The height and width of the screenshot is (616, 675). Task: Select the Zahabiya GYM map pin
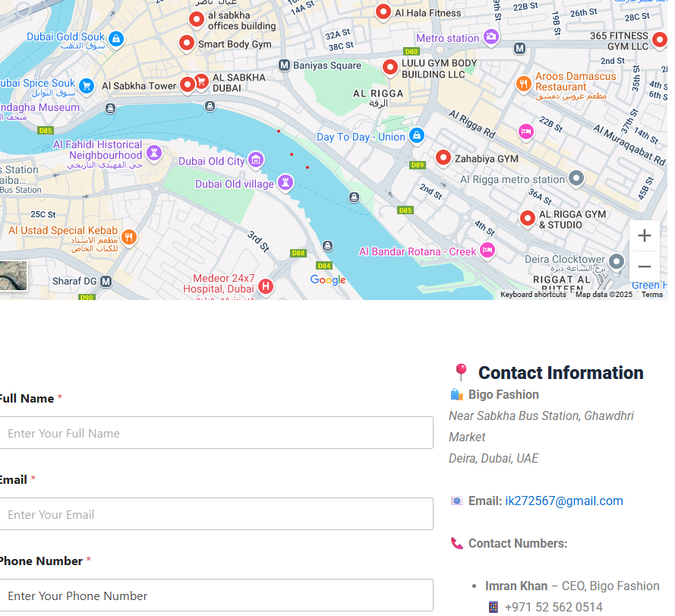pos(443,158)
